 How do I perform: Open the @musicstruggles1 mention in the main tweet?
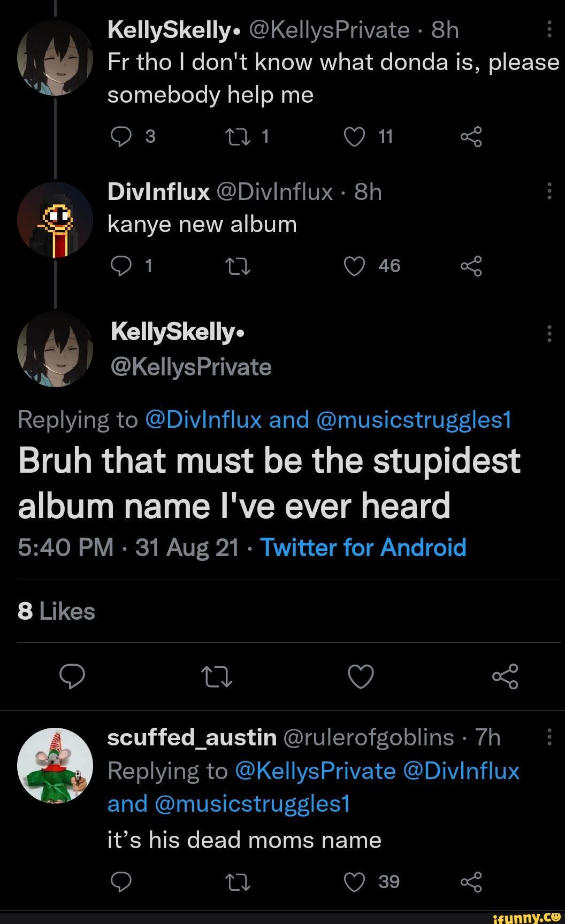pos(414,420)
